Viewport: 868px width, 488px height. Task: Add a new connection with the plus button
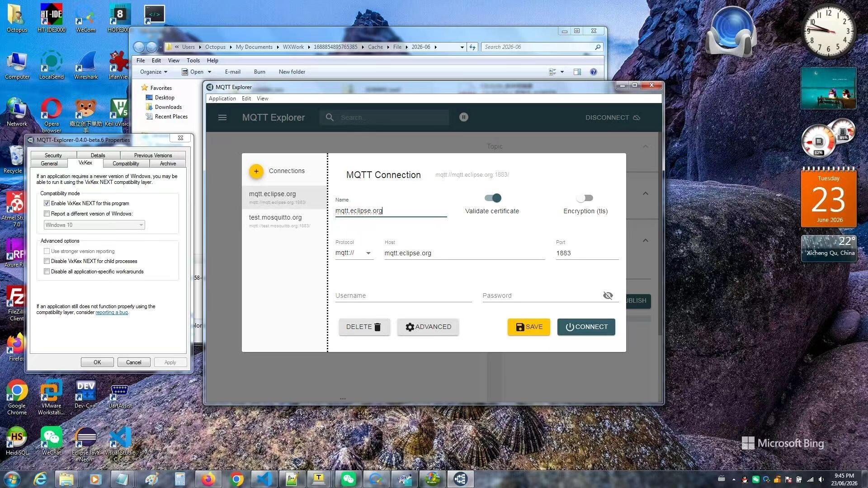256,171
